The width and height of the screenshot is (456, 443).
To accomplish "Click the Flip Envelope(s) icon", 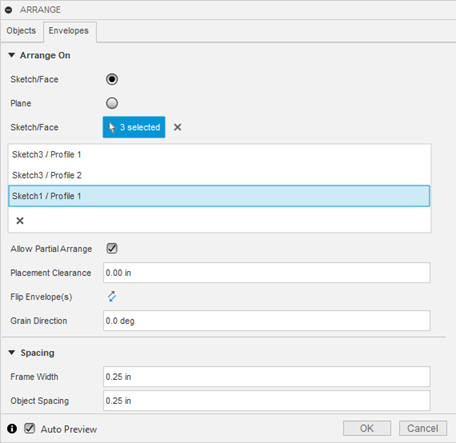I will (x=112, y=297).
